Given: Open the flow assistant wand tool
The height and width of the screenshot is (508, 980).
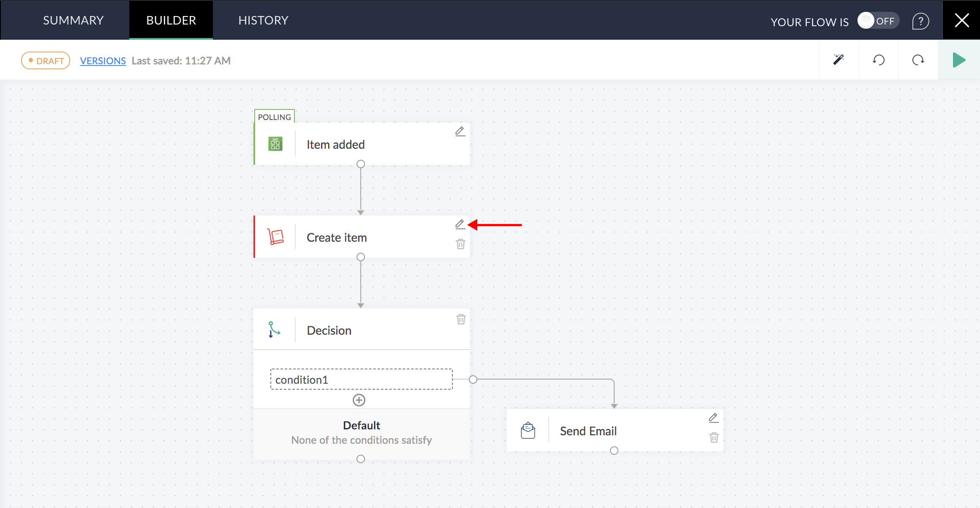Looking at the screenshot, I should (x=838, y=60).
